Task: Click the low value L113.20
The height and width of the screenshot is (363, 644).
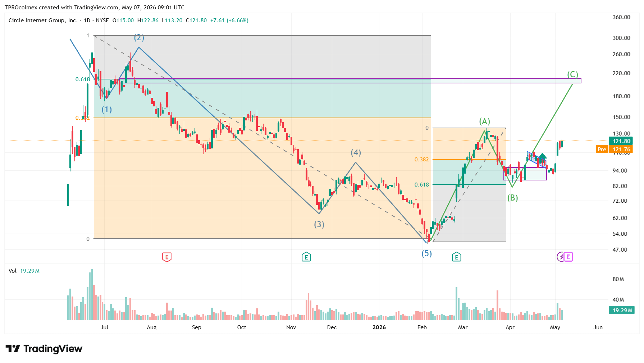Action: click(x=172, y=20)
